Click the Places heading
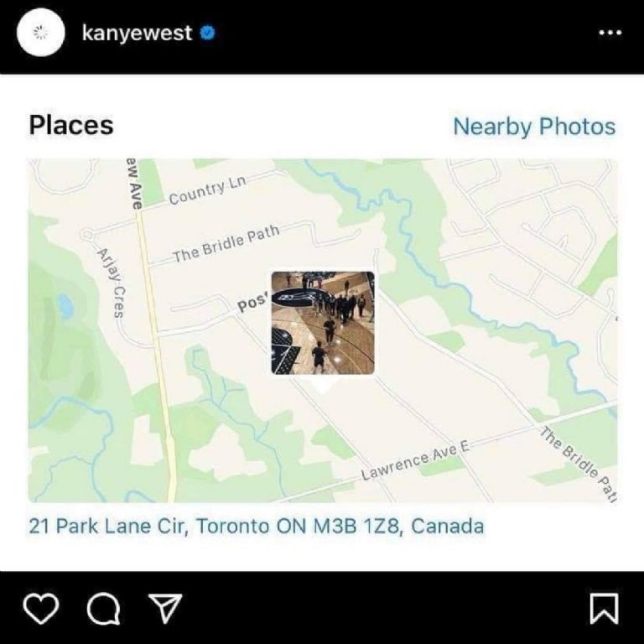Viewport: 644px width, 644px height. coord(71,125)
